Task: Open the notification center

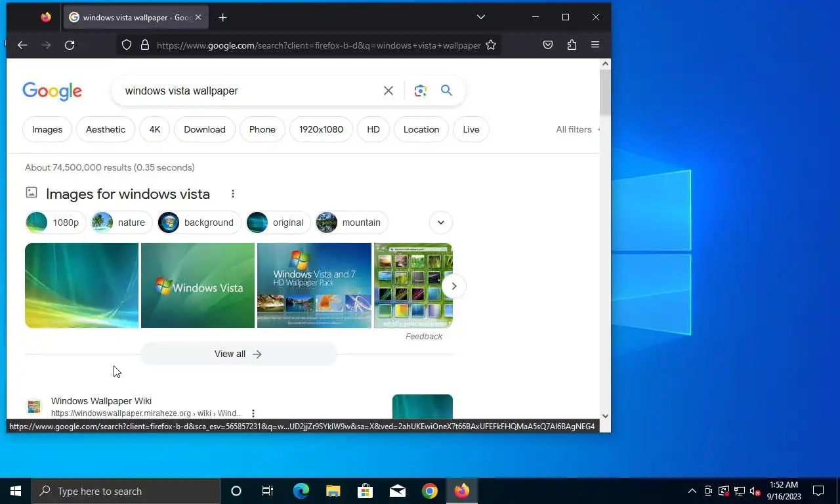Action: [818, 491]
